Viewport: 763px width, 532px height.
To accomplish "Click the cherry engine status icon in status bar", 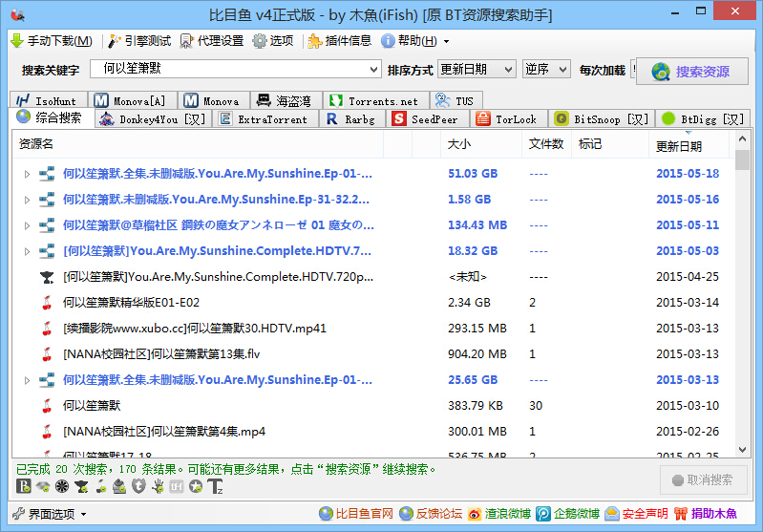I will 101,486.
